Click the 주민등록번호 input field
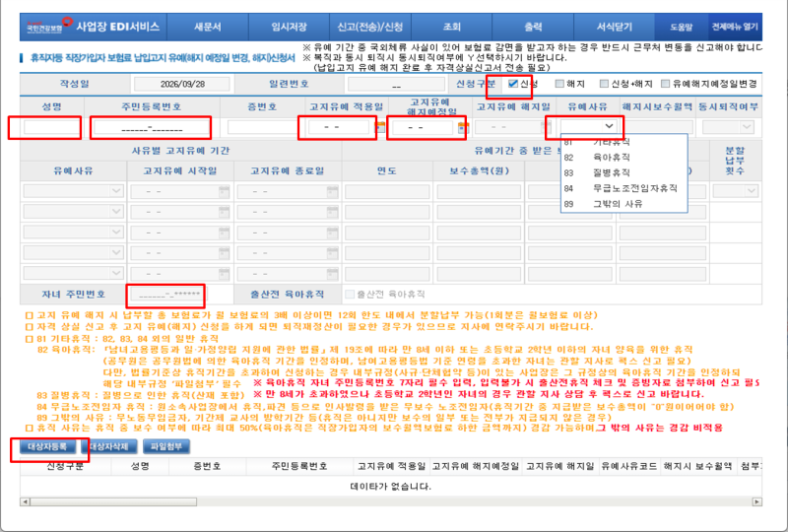 [x=152, y=128]
